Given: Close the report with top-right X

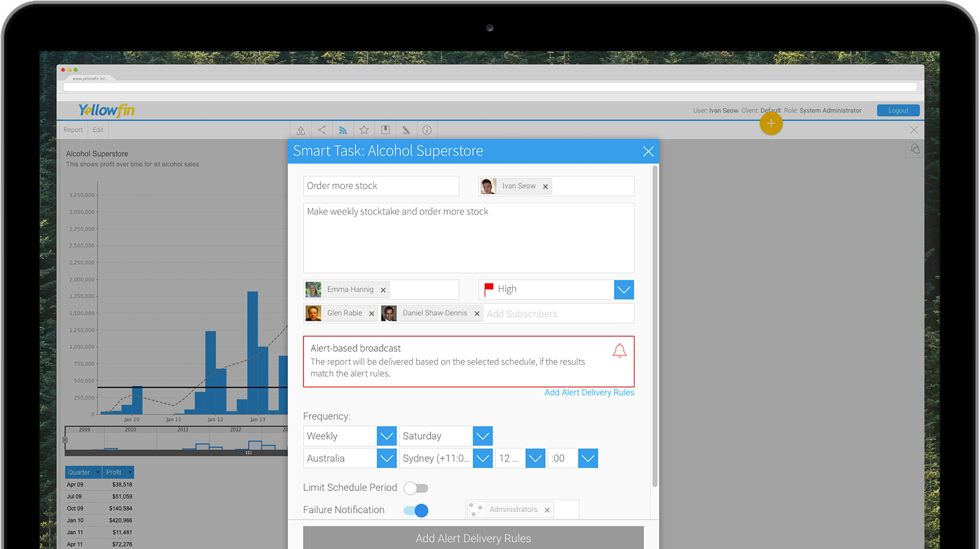Looking at the screenshot, I should tap(914, 130).
